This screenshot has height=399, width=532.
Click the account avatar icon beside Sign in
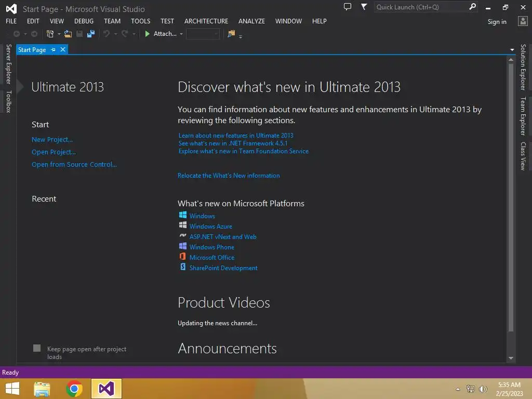(x=523, y=21)
